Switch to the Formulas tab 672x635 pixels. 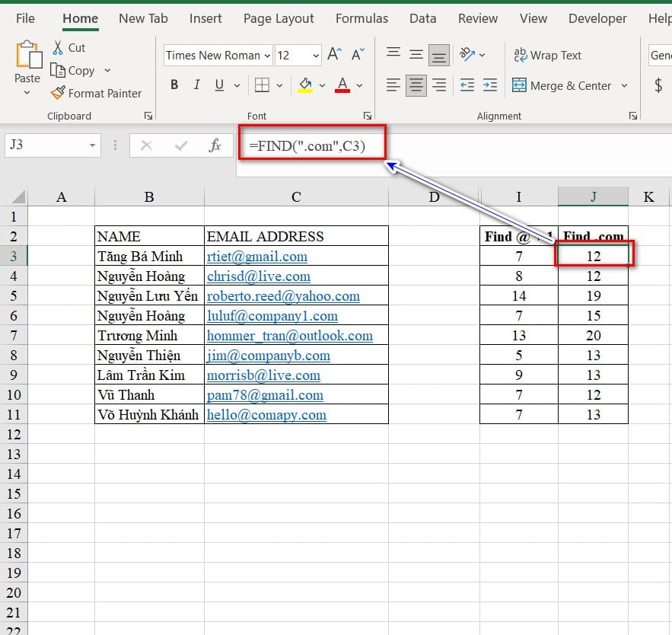pos(361,18)
